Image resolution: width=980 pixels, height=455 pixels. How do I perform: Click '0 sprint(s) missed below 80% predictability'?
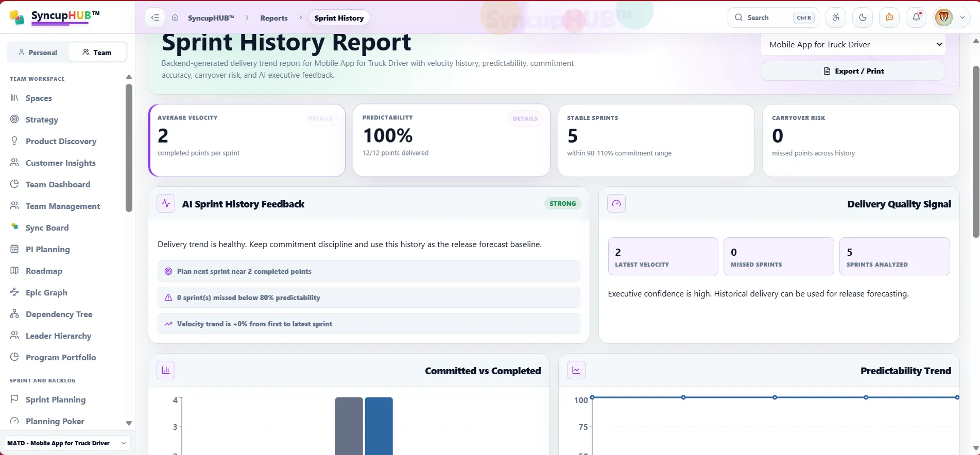pos(369,297)
